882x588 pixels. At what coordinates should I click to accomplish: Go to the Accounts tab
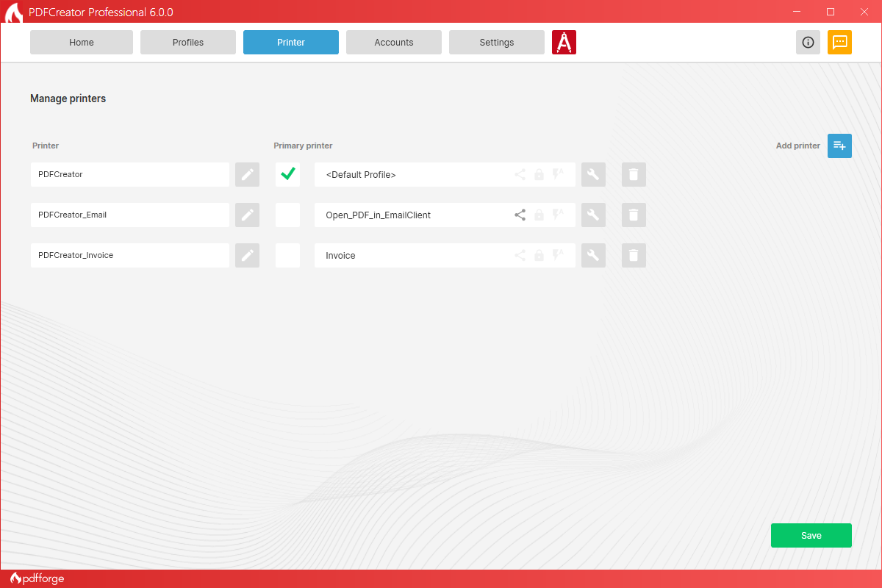tap(394, 43)
